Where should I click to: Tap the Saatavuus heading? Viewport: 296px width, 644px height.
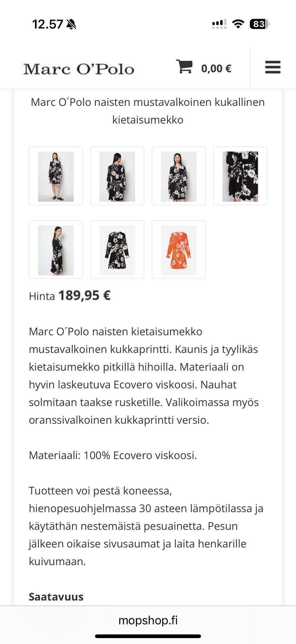(56, 597)
